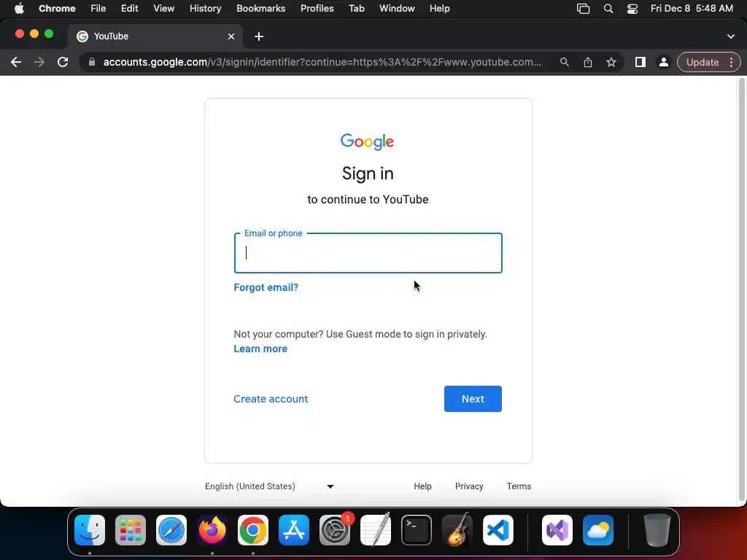This screenshot has height=560, width=747.
Task: Open the File menu
Action: pyautogui.click(x=98, y=9)
